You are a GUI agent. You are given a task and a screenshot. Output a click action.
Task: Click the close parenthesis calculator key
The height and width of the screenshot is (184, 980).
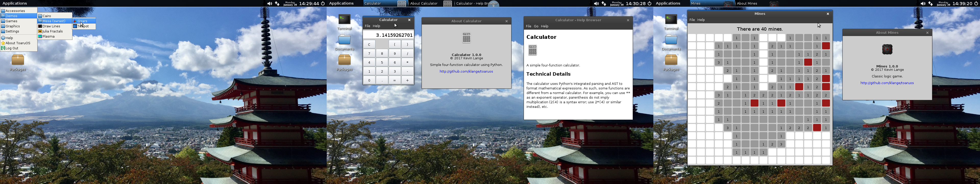408,44
